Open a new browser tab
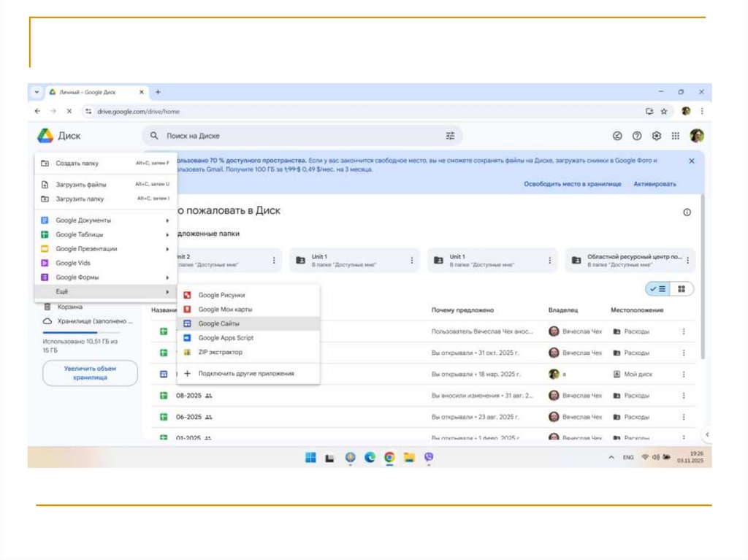The width and height of the screenshot is (748, 560). [x=158, y=92]
